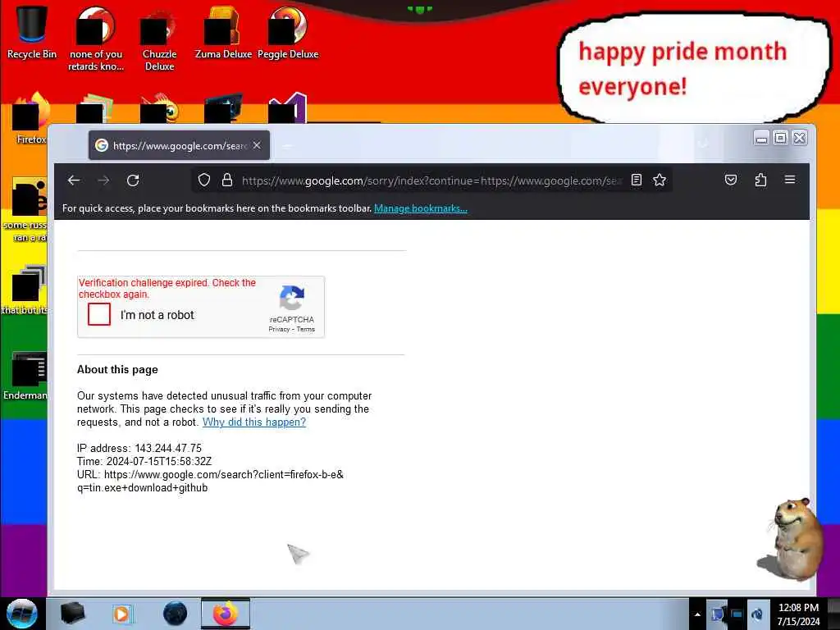Close the google.com search tab
This screenshot has height=630, width=840.
(x=257, y=145)
